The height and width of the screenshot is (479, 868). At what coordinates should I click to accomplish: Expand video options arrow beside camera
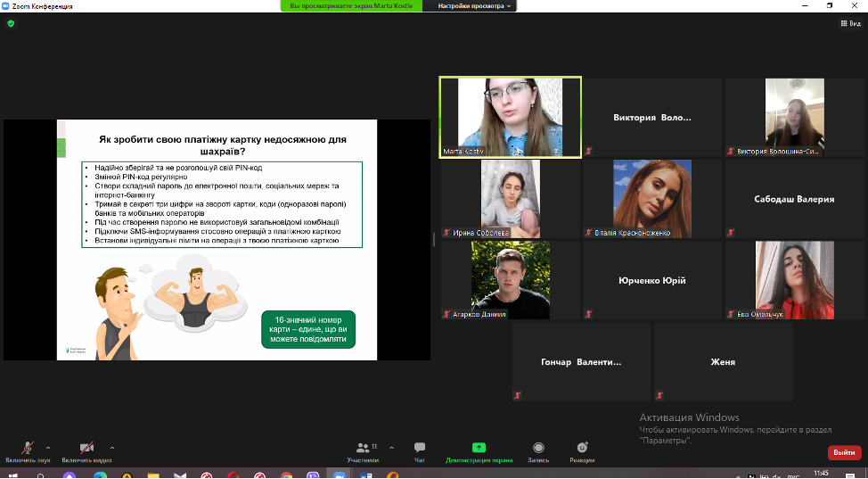(112, 448)
